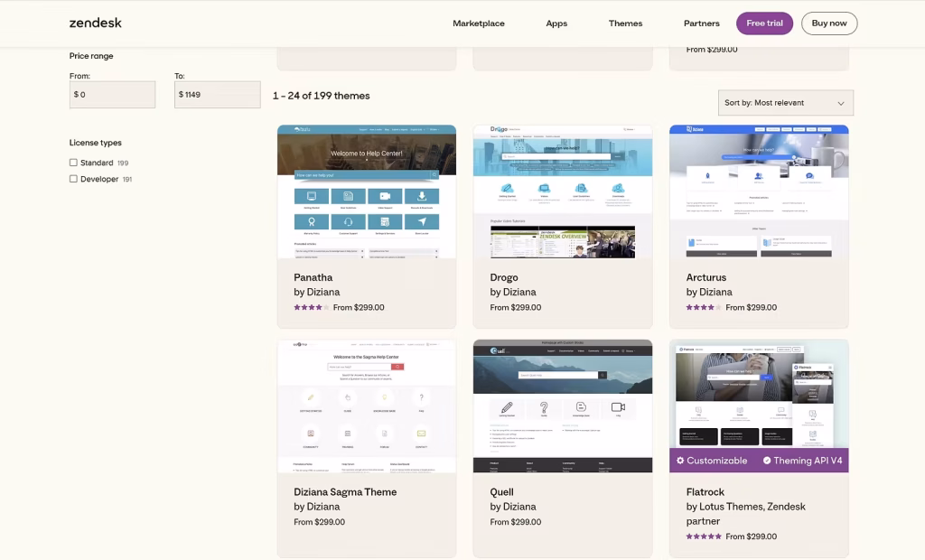Open the Partners nav item

(701, 23)
